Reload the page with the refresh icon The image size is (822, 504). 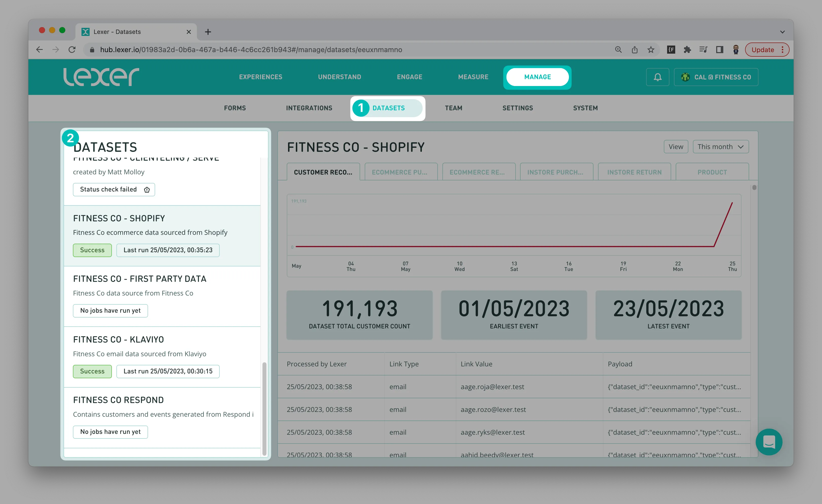[72, 50]
